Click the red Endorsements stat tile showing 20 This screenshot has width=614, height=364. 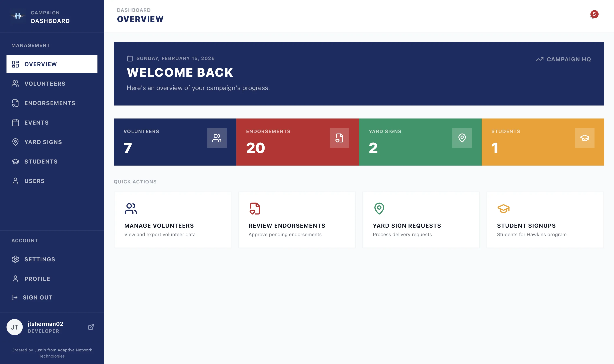coord(297,142)
